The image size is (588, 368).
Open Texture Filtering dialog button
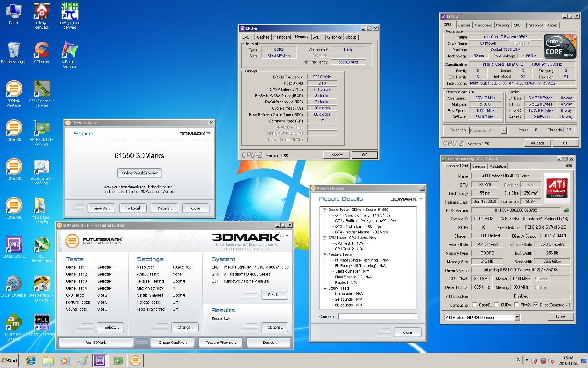221,342
